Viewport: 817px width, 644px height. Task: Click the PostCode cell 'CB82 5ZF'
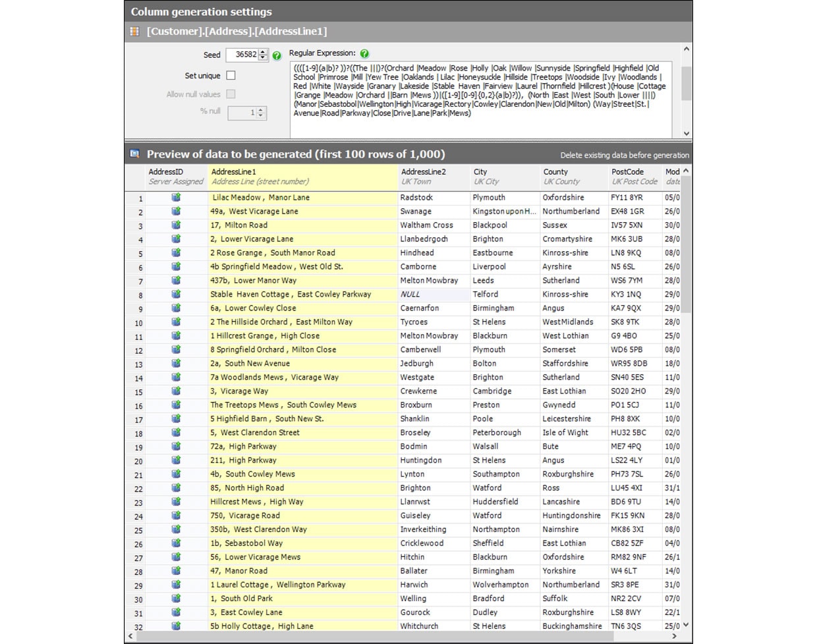pyautogui.click(x=636, y=543)
